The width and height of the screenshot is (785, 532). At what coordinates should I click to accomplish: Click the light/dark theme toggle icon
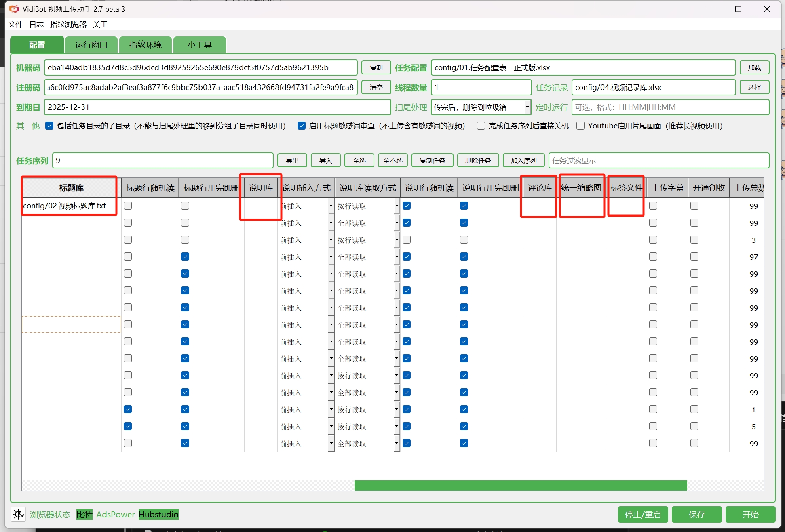18,514
